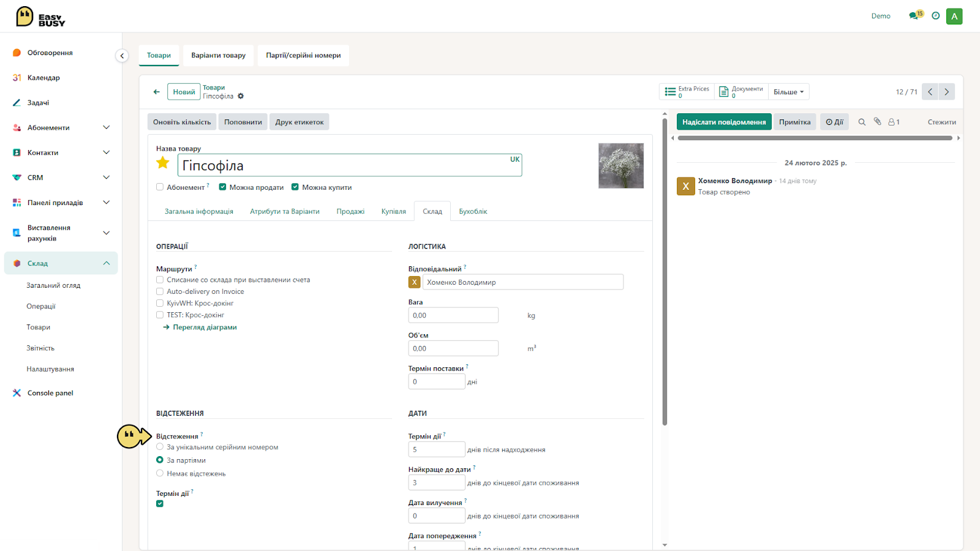980x551 pixels.
Task: Expand the Абонементи sidebar menu
Action: [107, 127]
